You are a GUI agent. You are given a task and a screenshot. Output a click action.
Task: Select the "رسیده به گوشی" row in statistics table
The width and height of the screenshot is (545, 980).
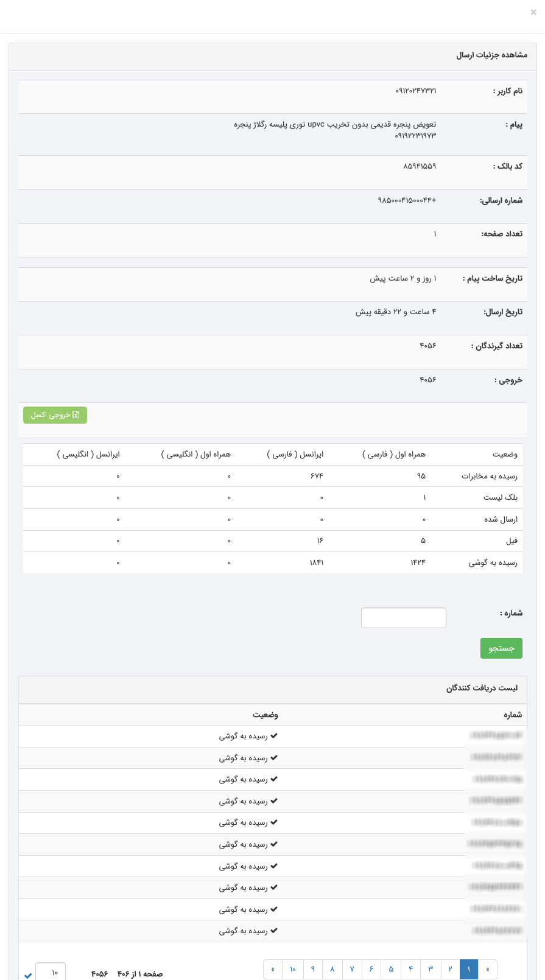(493, 563)
